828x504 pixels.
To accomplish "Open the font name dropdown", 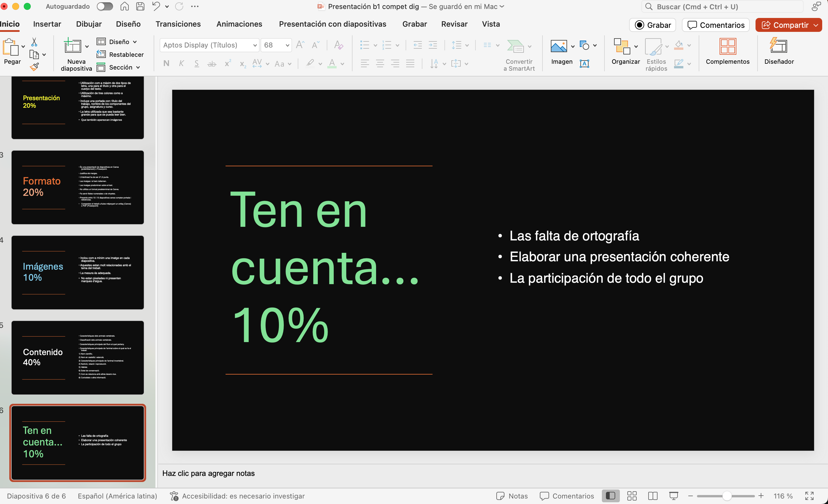I will [255, 45].
